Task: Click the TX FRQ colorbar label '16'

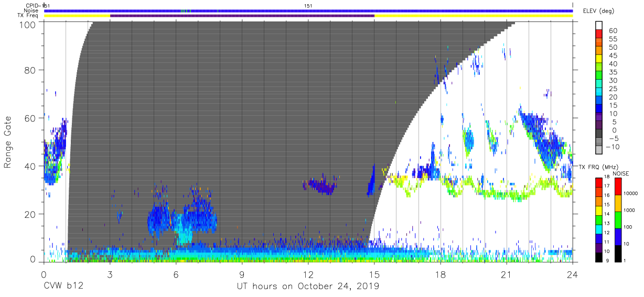Action: pyautogui.click(x=608, y=196)
